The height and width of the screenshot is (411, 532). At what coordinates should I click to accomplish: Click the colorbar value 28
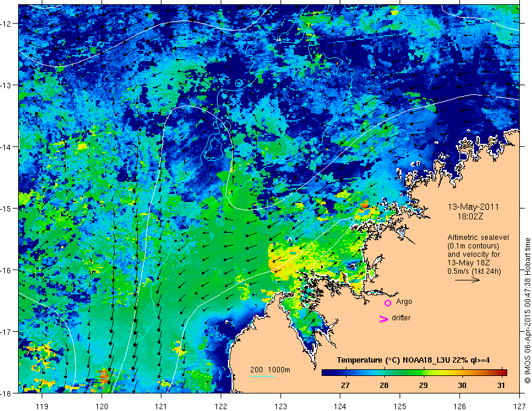click(x=384, y=385)
